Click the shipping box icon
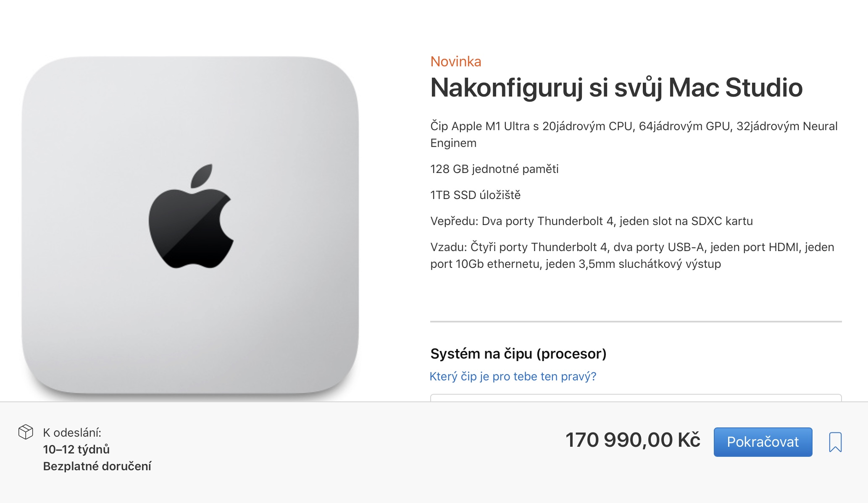Screen dimensions: 868x503 point(26,432)
